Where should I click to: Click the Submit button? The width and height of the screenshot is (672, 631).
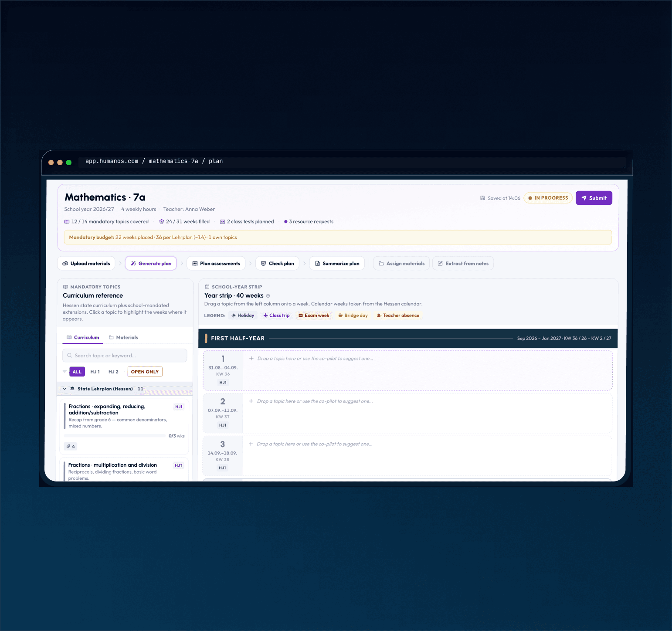(x=594, y=198)
